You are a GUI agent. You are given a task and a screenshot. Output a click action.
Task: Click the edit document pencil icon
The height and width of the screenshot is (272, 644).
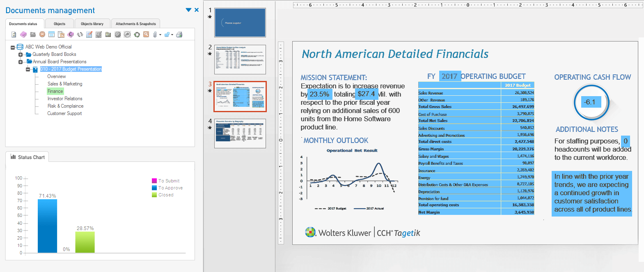tap(89, 35)
